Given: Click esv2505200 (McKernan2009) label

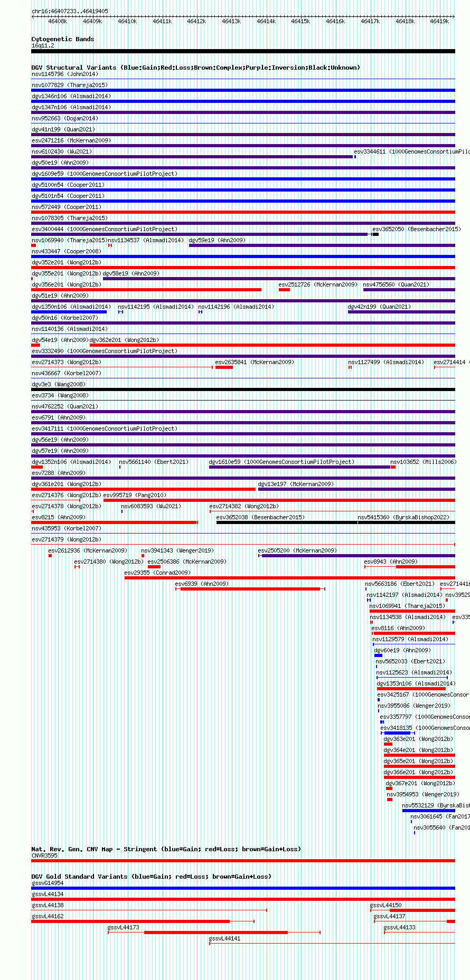Looking at the screenshot, I should point(297,550).
